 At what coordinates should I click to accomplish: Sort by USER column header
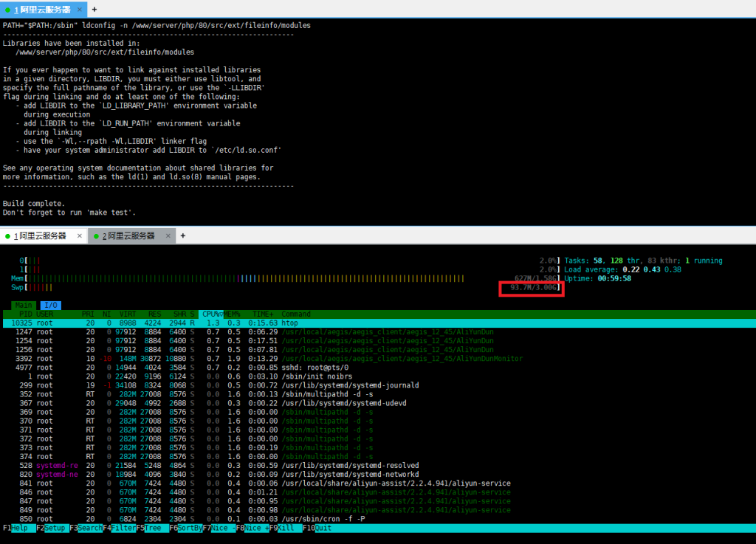[x=45, y=314]
